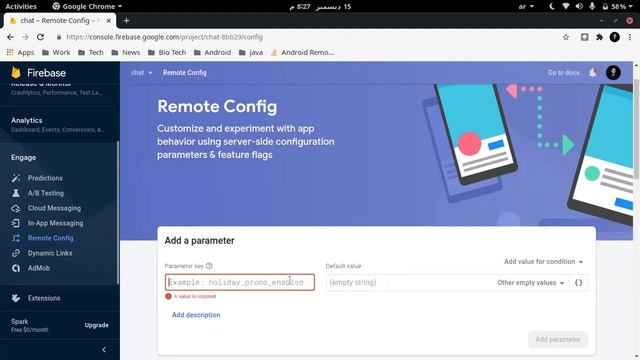Open Predictions in the Engage sidebar
Screen dimensions: 640x360
(x=45, y=178)
